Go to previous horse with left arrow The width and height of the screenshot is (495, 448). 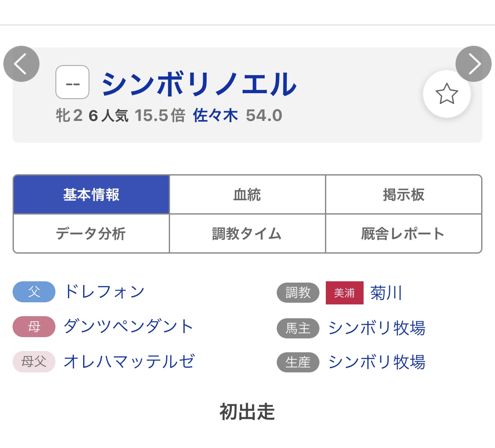click(x=21, y=64)
